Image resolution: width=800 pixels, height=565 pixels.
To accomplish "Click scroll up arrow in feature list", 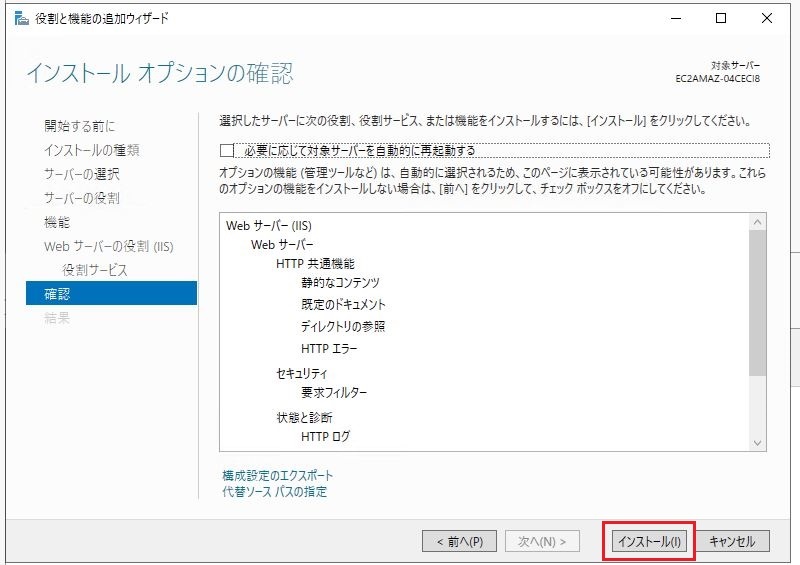I will click(x=758, y=222).
